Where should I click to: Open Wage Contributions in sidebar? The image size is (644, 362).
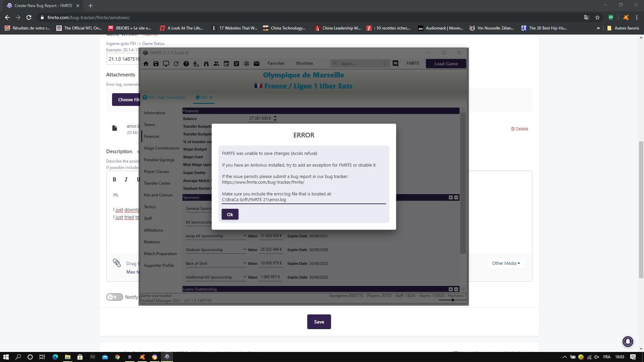pyautogui.click(x=162, y=148)
